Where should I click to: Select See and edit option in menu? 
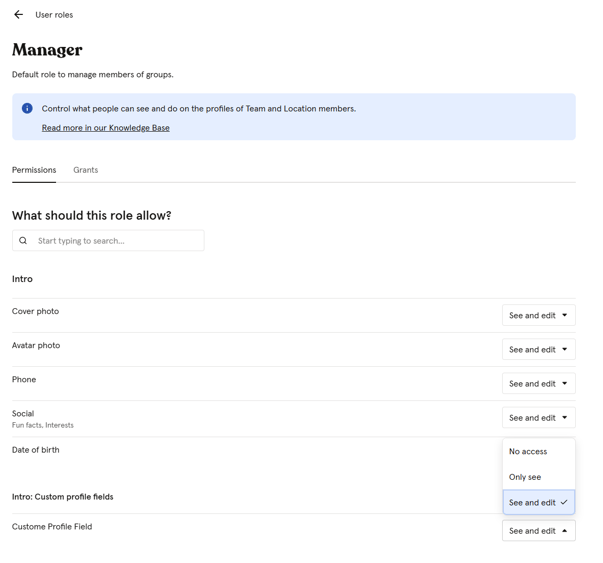(532, 503)
